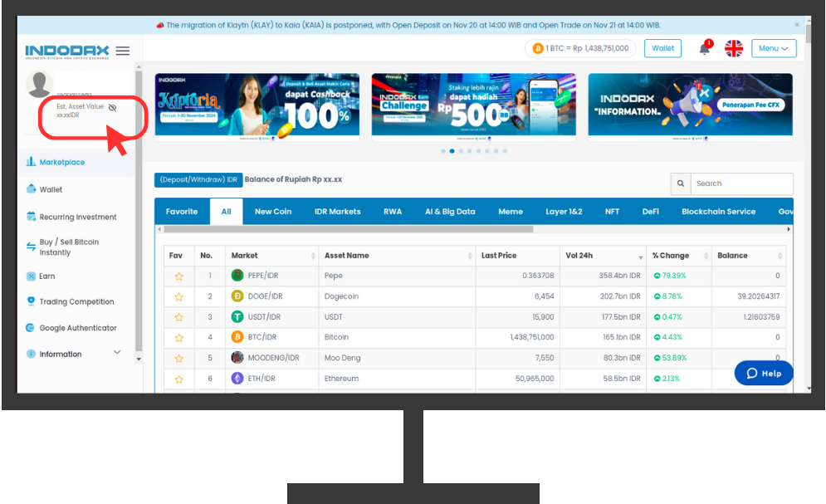The image size is (826, 504).
Task: Open the IDR Markets tab
Action: pyautogui.click(x=338, y=212)
